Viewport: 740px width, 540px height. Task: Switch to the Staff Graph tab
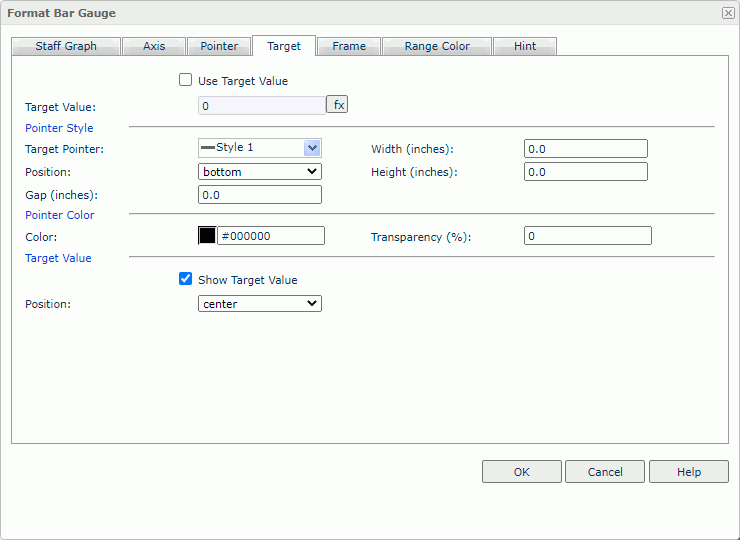click(x=66, y=46)
